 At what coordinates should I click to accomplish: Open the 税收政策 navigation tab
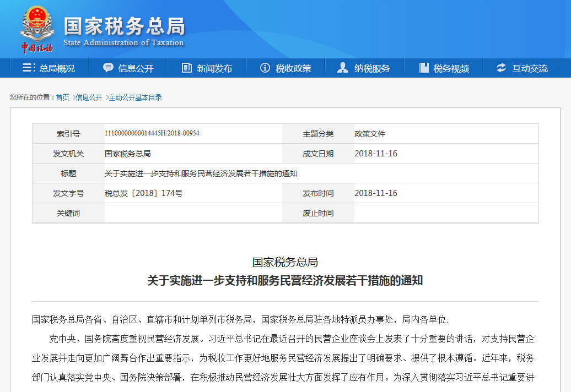click(293, 68)
